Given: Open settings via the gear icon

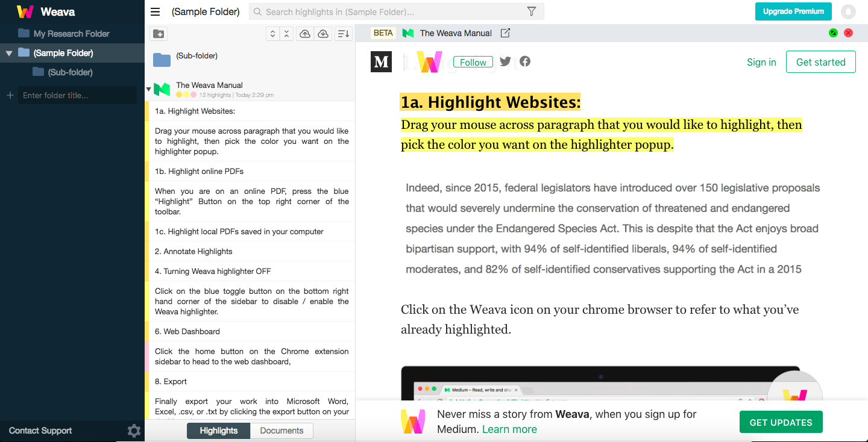Looking at the screenshot, I should click(134, 431).
